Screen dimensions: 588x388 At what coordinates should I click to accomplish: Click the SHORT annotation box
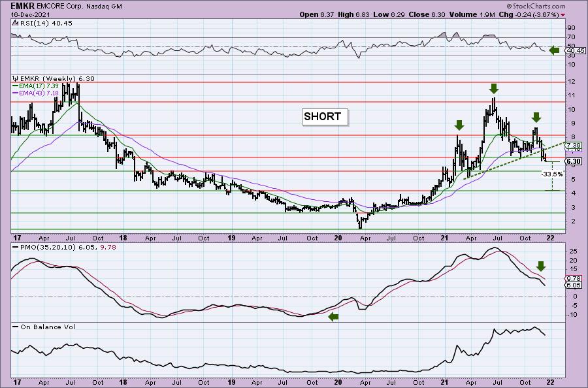click(325, 116)
